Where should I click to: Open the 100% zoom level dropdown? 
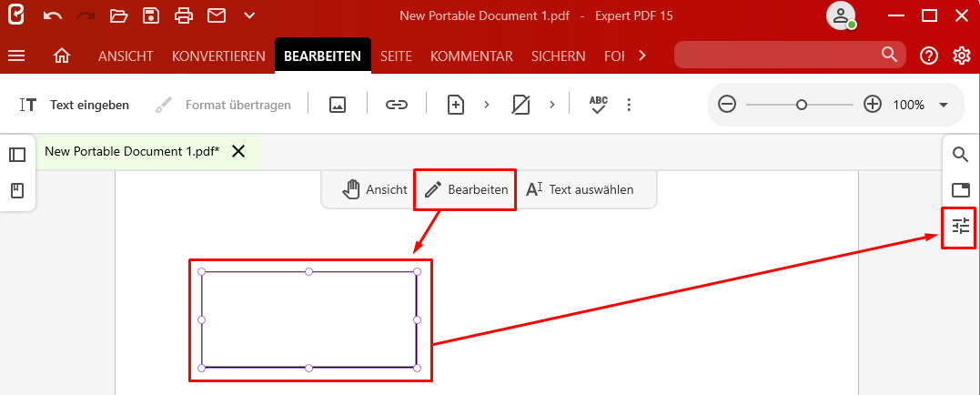pyautogui.click(x=944, y=105)
